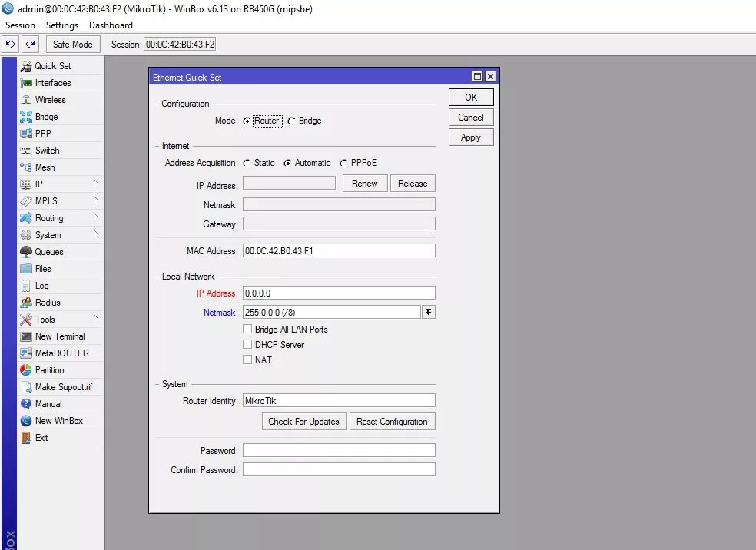Open MetaROUTER icon

click(x=25, y=353)
